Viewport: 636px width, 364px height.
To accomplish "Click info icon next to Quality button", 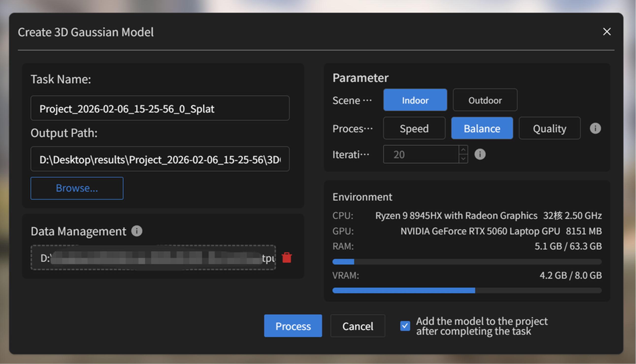I will point(595,128).
